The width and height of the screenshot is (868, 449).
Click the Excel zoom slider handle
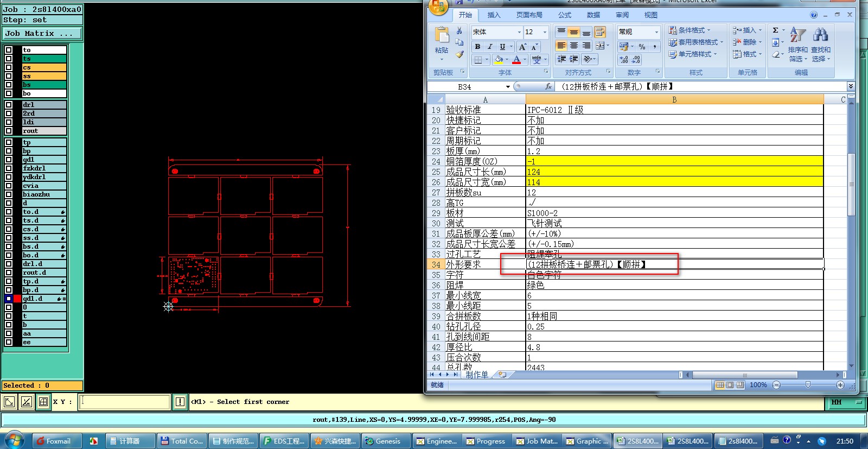(808, 385)
